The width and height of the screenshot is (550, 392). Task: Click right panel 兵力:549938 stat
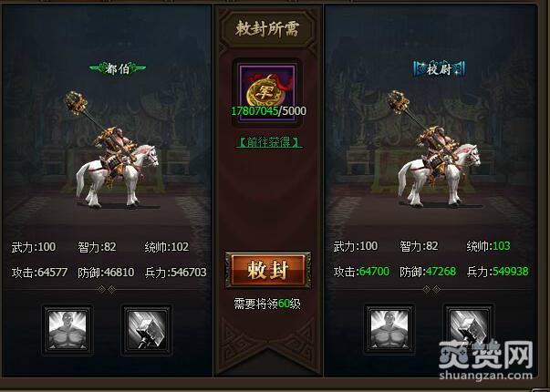point(497,272)
